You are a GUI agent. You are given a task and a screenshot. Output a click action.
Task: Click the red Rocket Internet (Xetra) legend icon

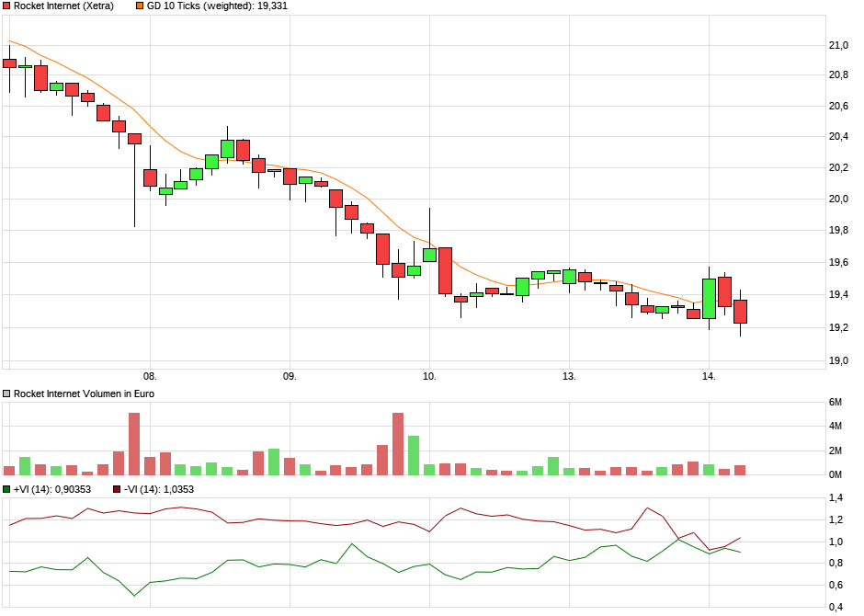8,7
